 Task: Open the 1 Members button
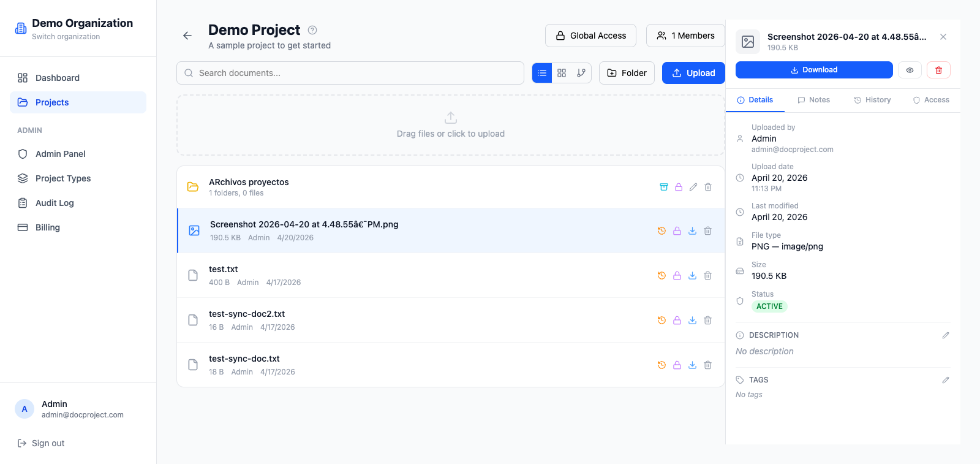(685, 36)
